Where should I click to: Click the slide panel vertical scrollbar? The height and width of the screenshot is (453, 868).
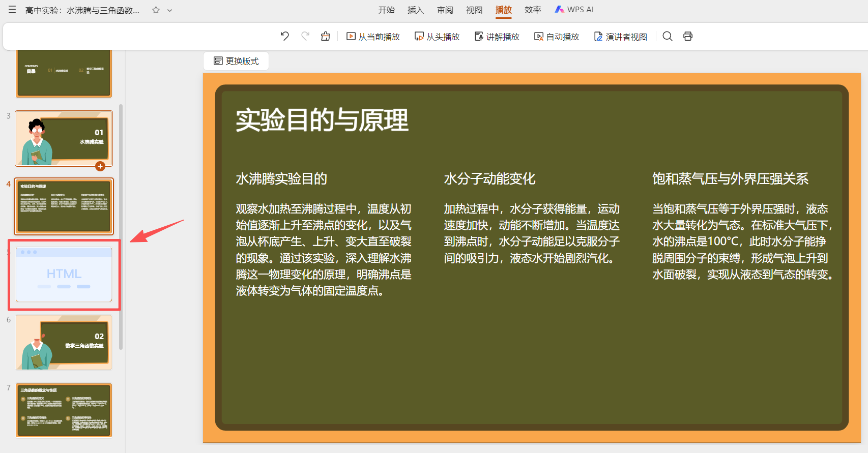121,227
